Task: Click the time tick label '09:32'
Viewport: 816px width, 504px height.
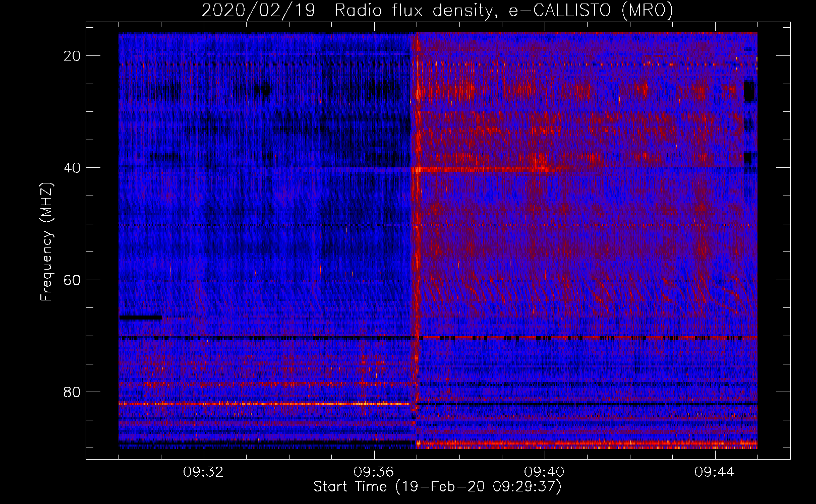Action: pyautogui.click(x=203, y=472)
